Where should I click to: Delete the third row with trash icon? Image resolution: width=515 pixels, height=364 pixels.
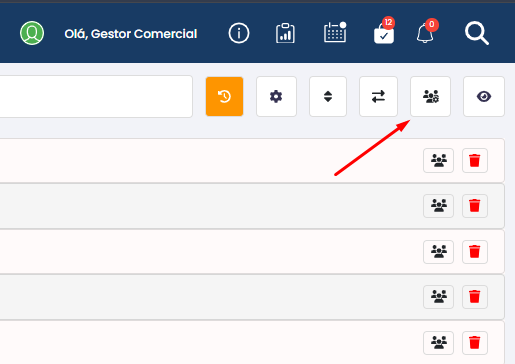pos(475,252)
